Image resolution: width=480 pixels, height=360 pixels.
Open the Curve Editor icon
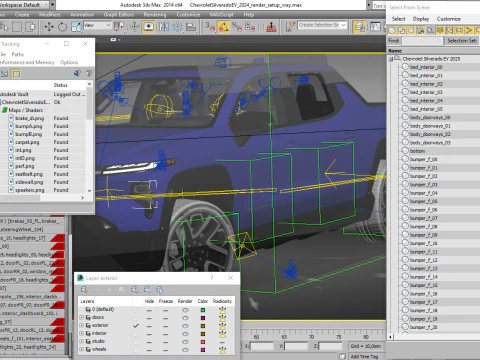375,27
